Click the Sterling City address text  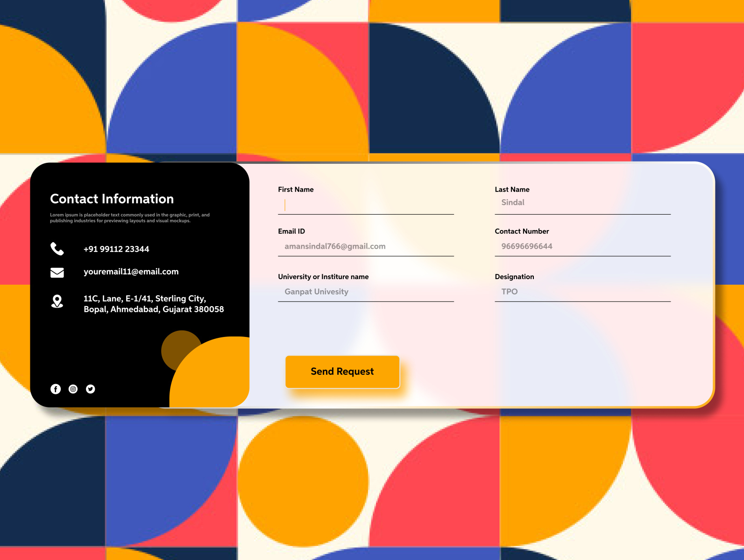coord(154,304)
